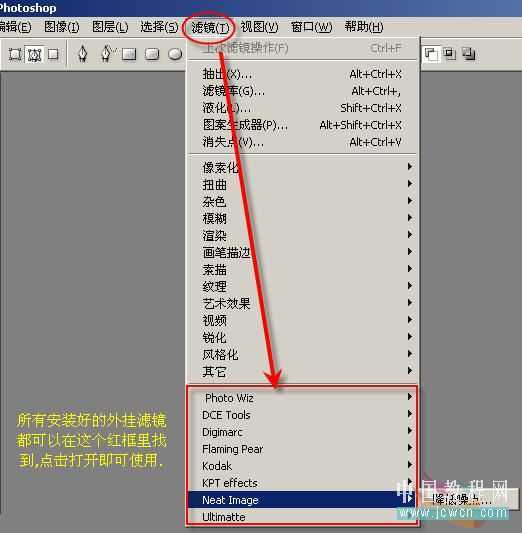This screenshot has width=522, height=533.
Task: Click the Intersect path areas icon
Action: coord(450,54)
